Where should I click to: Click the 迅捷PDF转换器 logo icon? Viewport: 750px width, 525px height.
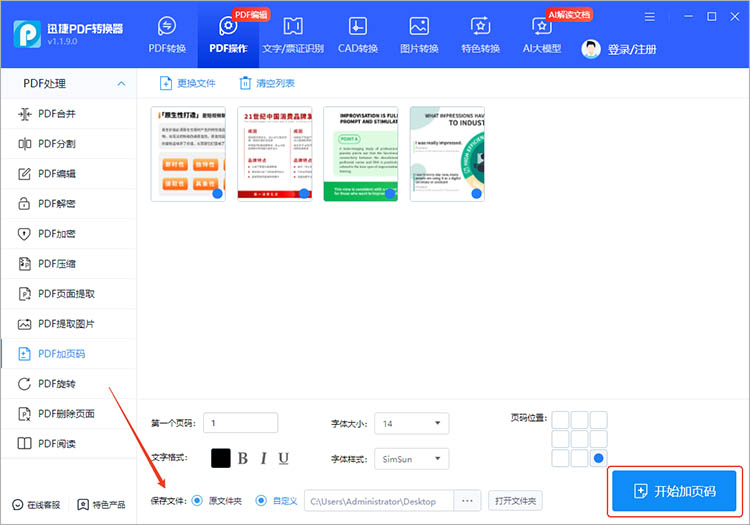(27, 34)
